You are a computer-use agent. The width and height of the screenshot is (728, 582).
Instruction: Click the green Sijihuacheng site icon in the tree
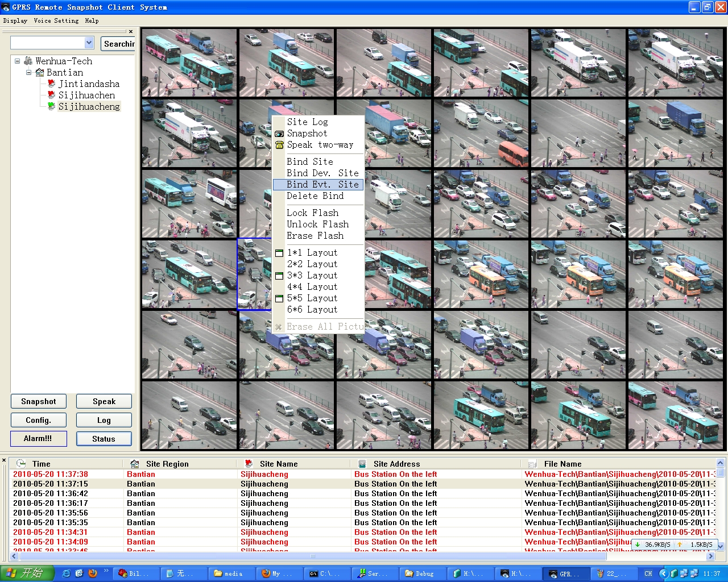tap(51, 106)
